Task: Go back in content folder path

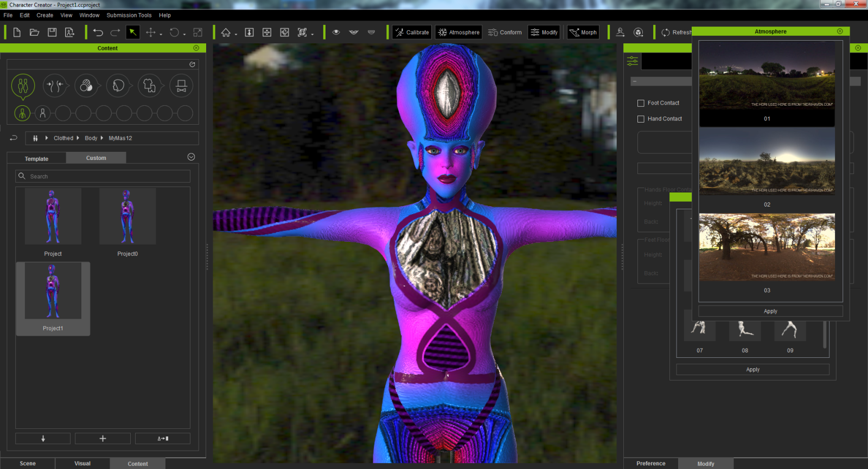Action: pyautogui.click(x=14, y=138)
